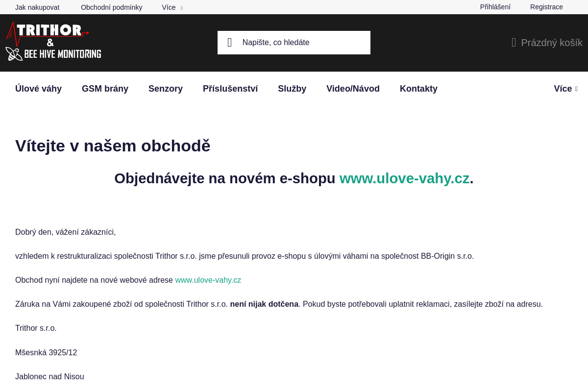Open the Příslušenství category
Image resolution: width=588 pixels, height=392 pixels.
(x=230, y=89)
